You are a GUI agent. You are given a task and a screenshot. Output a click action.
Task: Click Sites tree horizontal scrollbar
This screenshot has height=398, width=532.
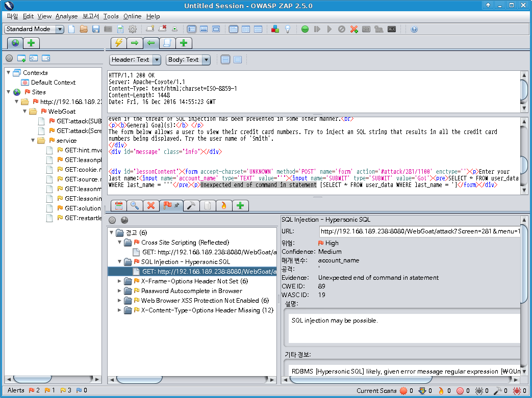(53, 379)
